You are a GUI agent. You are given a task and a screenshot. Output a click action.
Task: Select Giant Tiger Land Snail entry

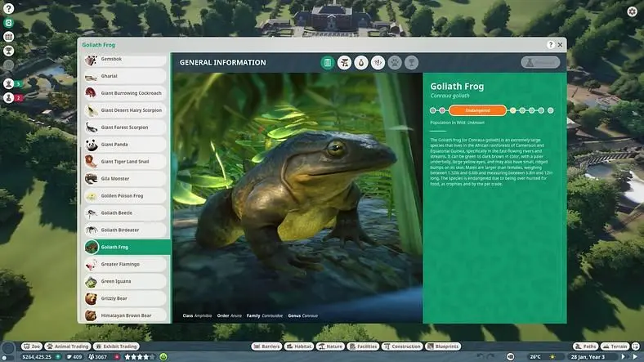(125, 162)
